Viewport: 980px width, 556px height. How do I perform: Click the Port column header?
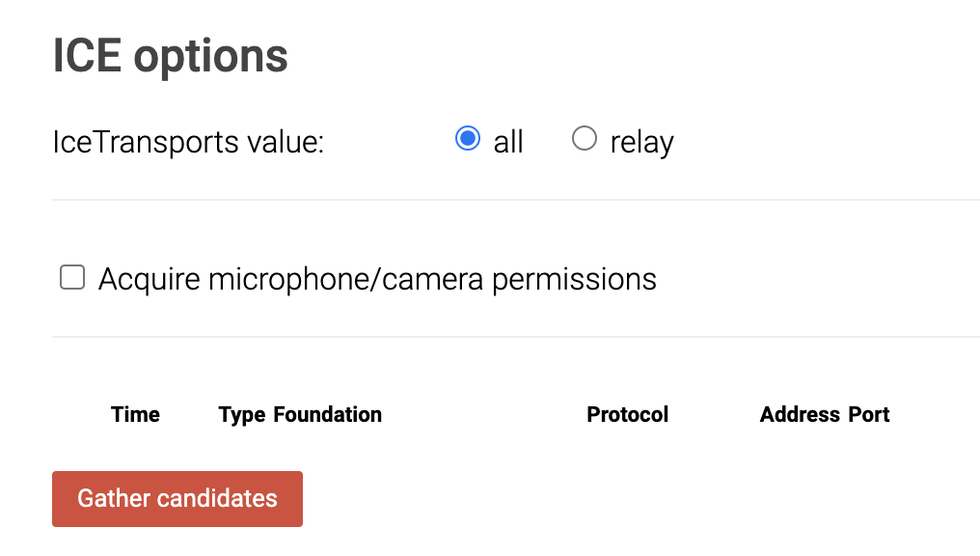point(868,415)
